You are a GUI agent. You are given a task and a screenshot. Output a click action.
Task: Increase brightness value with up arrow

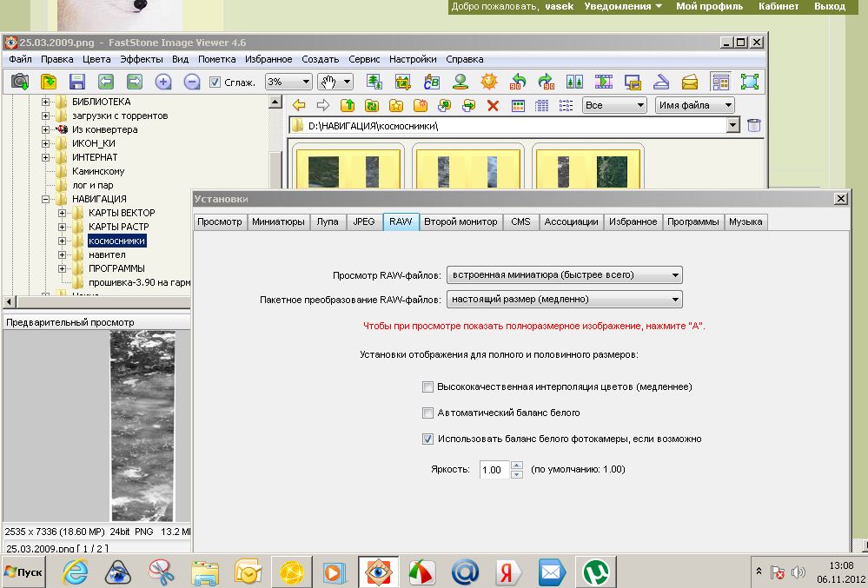tap(517, 465)
